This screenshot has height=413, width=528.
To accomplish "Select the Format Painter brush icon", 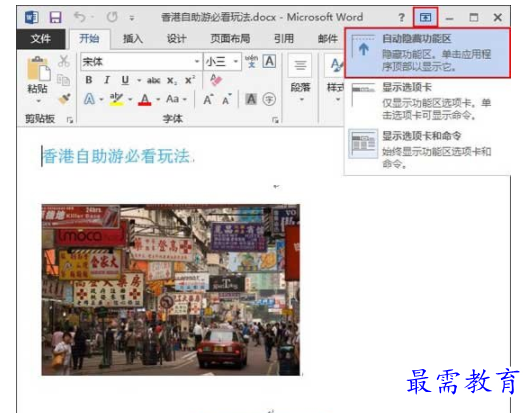I will point(64,99).
